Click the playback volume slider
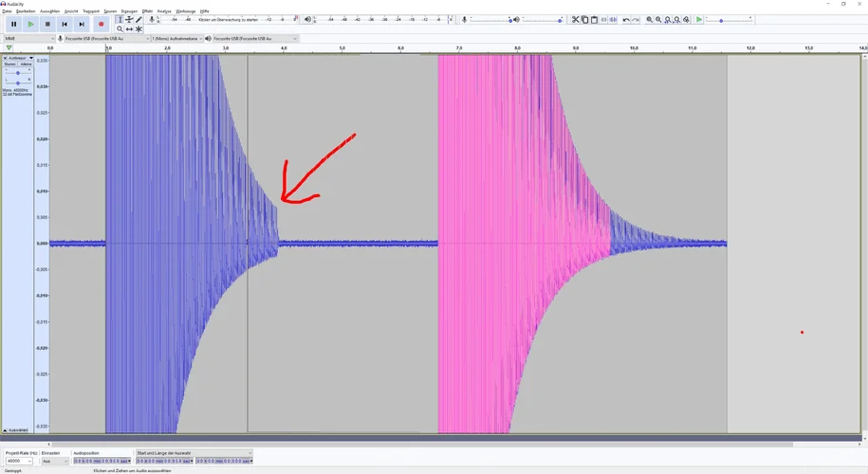Image resolution: width=868 pixels, height=474 pixels. click(543, 20)
